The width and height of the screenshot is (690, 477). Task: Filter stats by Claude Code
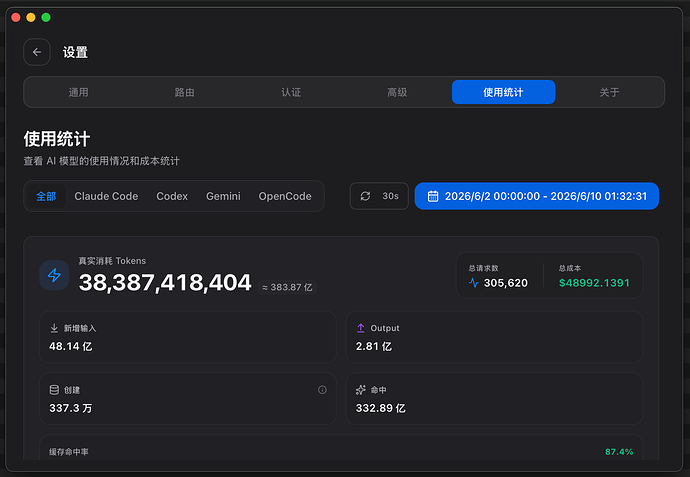[106, 196]
